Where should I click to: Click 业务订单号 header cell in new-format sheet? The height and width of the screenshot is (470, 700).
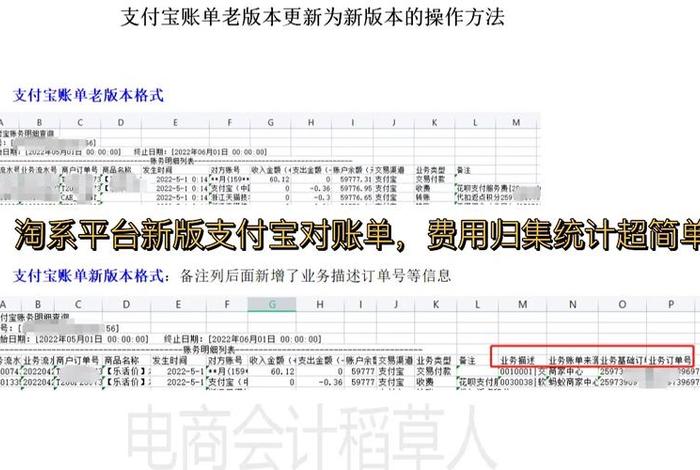[x=670, y=360]
